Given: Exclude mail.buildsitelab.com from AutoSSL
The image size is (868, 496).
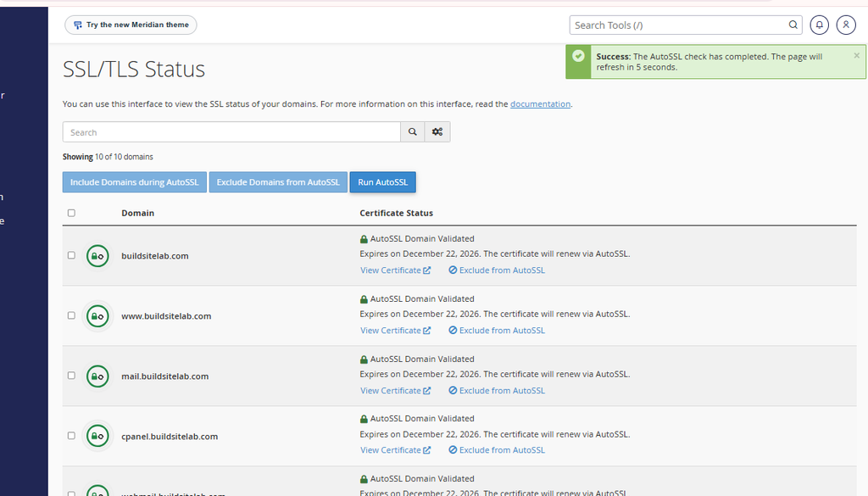Looking at the screenshot, I should (x=497, y=390).
